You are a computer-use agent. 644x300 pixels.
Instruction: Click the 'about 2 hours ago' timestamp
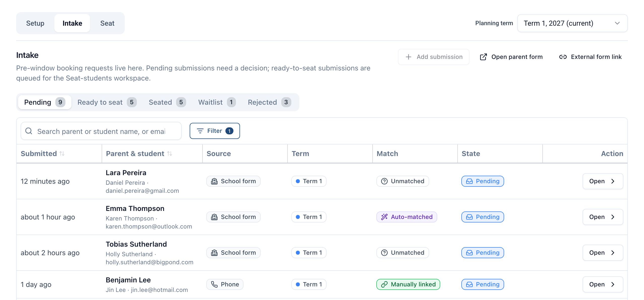pos(50,253)
